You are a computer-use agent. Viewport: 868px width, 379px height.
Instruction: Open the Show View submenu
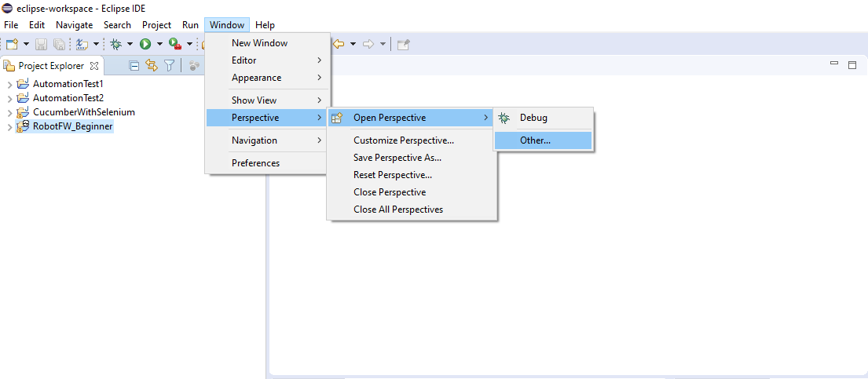[267, 100]
